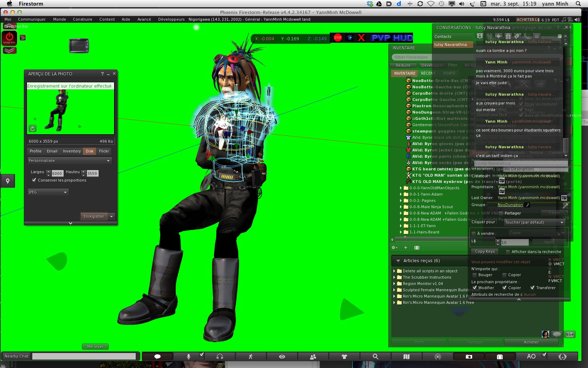The height and width of the screenshot is (368, 588).
Task: Expand the 0-0-8-Male Ninja Scout folder
Action: [401, 207]
